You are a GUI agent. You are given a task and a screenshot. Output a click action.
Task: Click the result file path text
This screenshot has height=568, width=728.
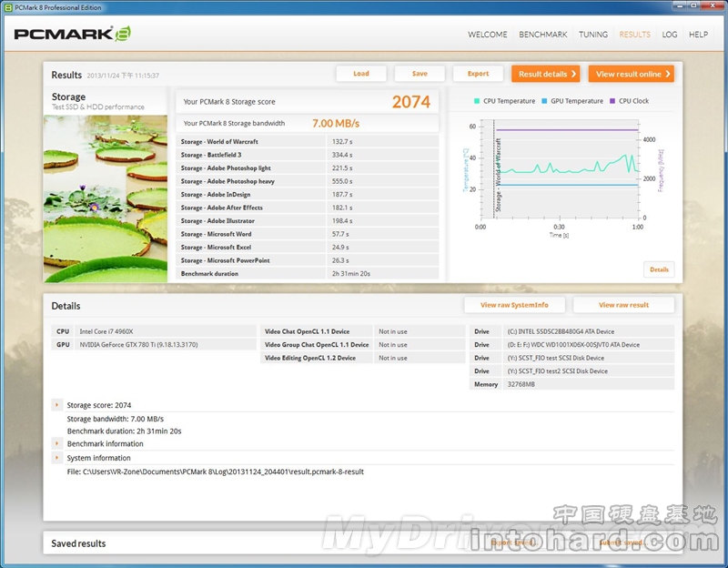click(216, 472)
